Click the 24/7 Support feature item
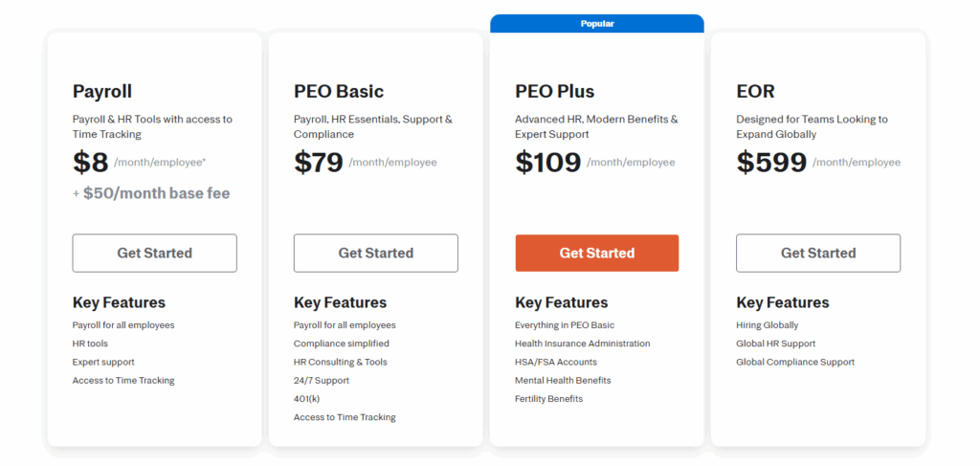The width and height of the screenshot is (980, 466). click(x=322, y=381)
